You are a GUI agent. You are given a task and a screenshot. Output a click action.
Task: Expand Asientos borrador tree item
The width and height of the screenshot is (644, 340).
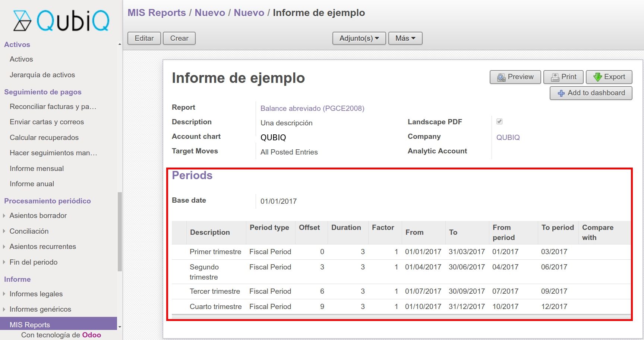click(x=4, y=216)
